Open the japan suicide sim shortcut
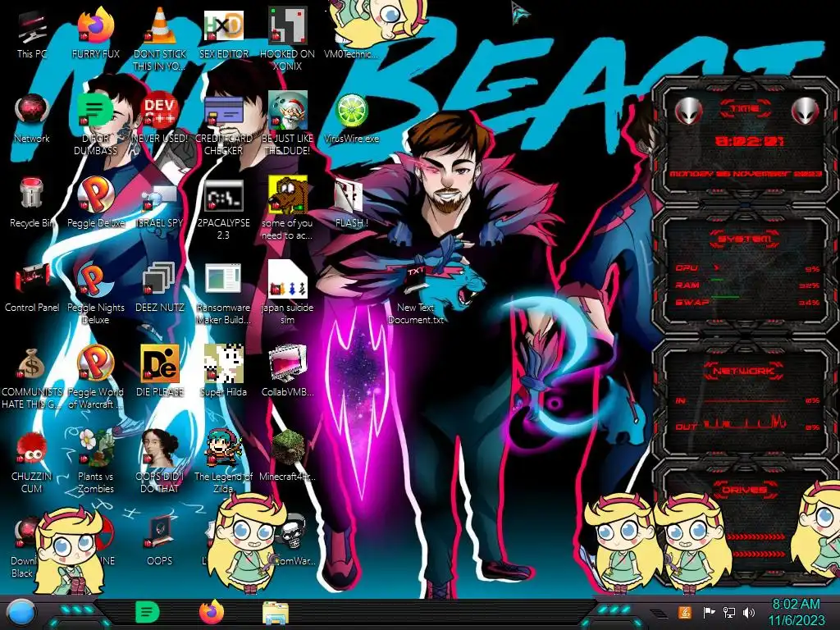This screenshot has width=840, height=630. [x=287, y=294]
